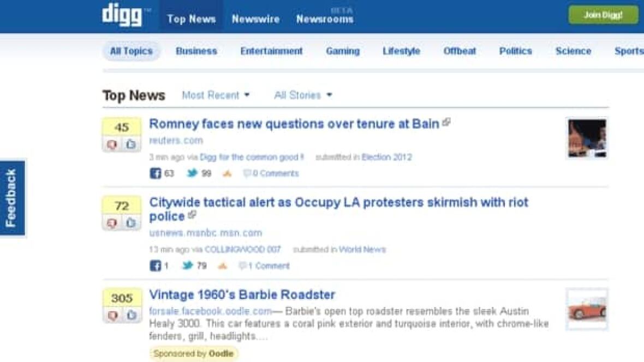The width and height of the screenshot is (644, 362).
Task: Select the Politics topic
Action: click(x=515, y=51)
